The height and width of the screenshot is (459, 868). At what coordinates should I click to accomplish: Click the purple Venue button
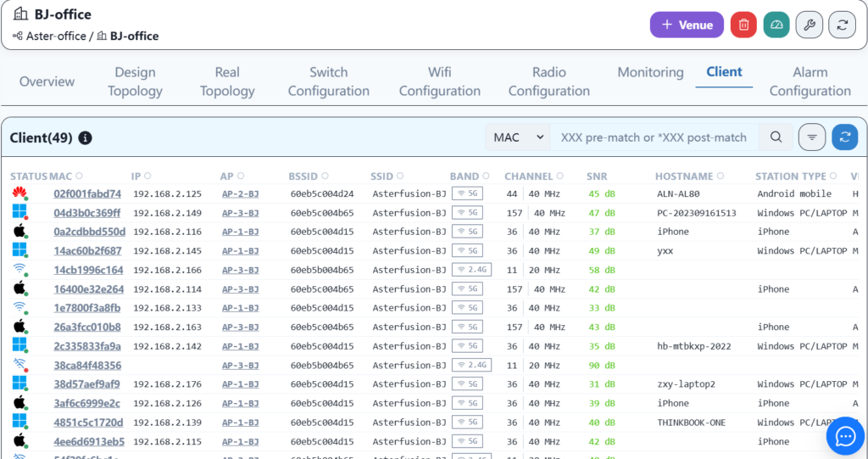click(687, 25)
